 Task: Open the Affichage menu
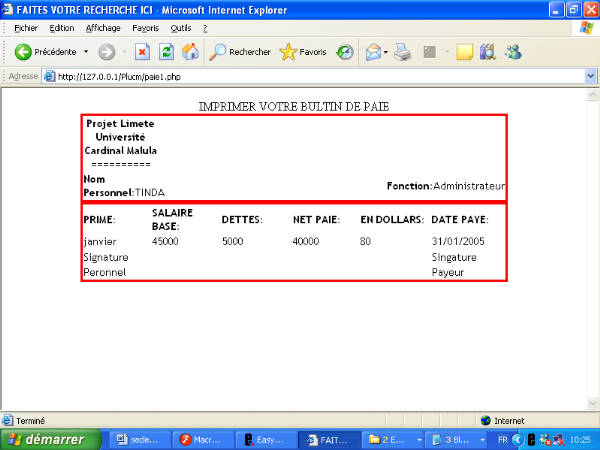[103, 28]
